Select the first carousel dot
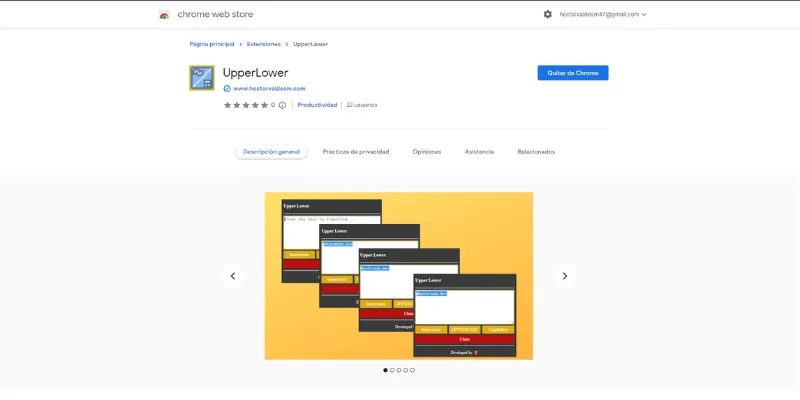This screenshot has width=800, height=400. coord(385,370)
